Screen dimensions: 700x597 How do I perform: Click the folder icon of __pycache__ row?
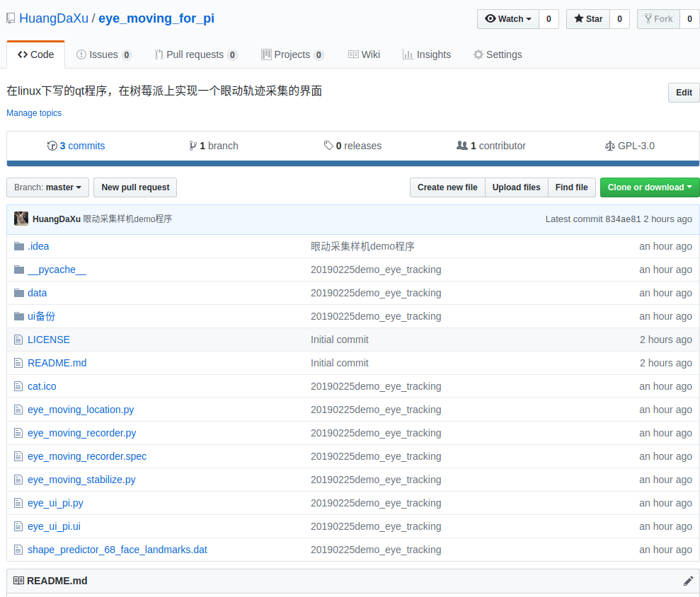tap(18, 269)
